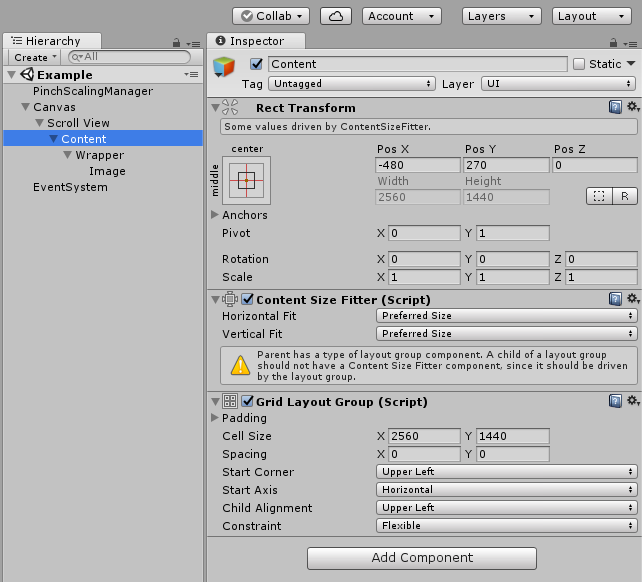
Task: Open Rect Transform help reference
Action: [x=615, y=107]
